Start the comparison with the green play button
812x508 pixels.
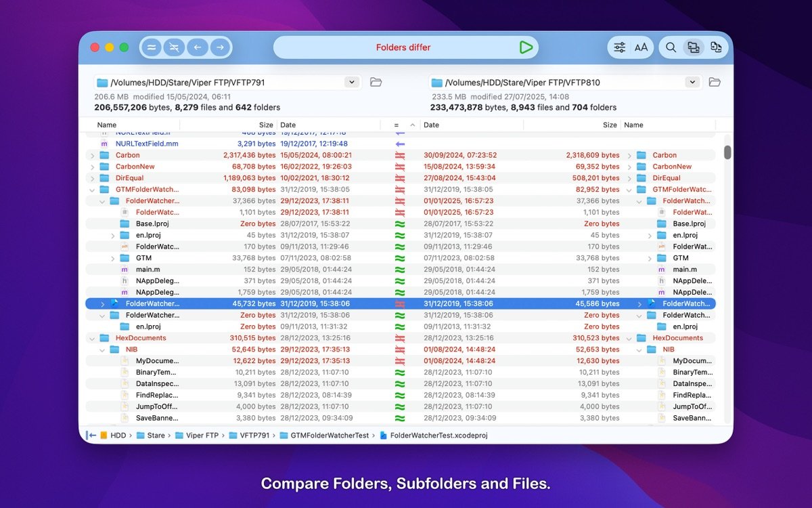[x=526, y=47]
